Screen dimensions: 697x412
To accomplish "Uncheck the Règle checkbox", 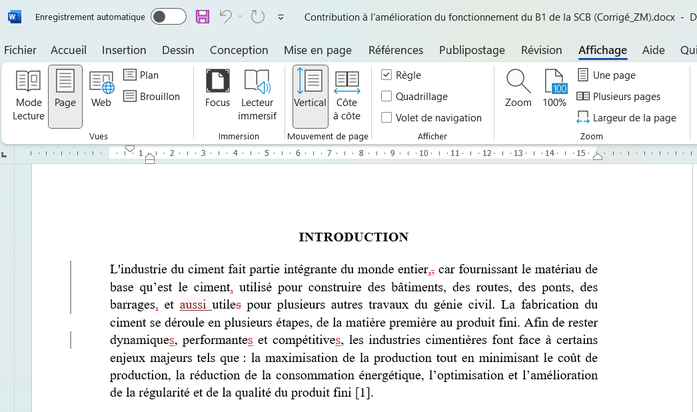I will click(387, 75).
